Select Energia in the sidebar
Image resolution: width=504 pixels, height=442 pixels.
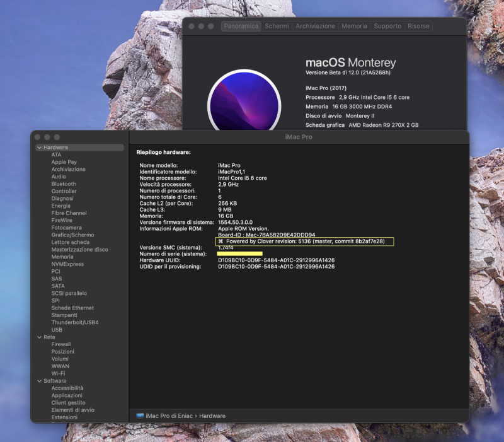point(60,206)
